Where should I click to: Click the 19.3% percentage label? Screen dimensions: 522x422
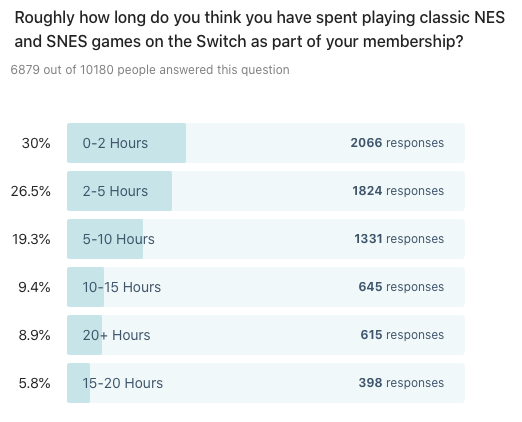click(x=31, y=239)
